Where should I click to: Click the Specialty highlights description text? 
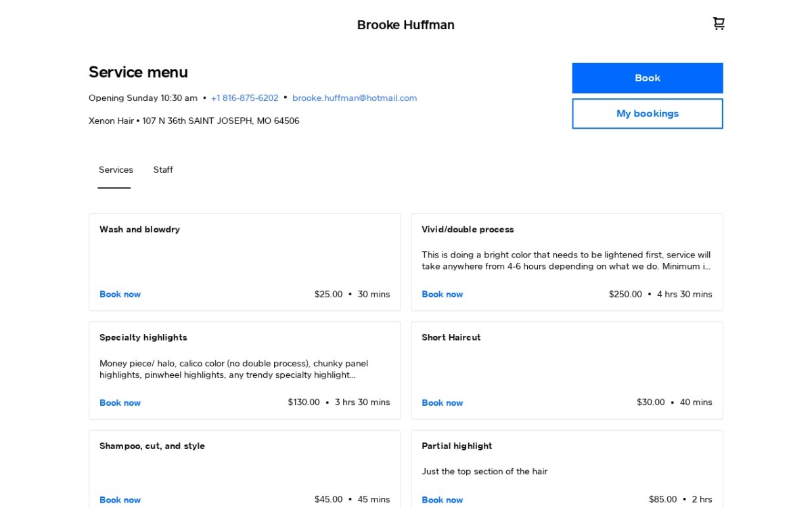click(x=234, y=369)
